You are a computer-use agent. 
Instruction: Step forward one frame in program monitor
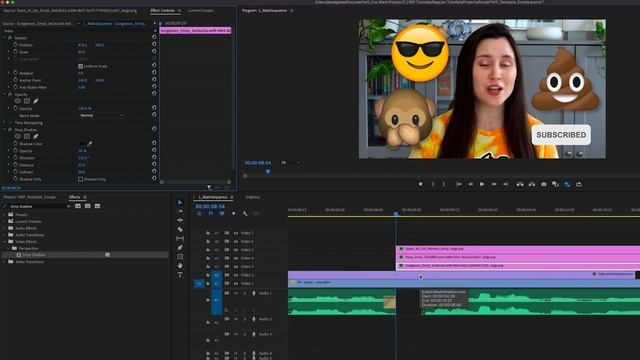point(494,184)
